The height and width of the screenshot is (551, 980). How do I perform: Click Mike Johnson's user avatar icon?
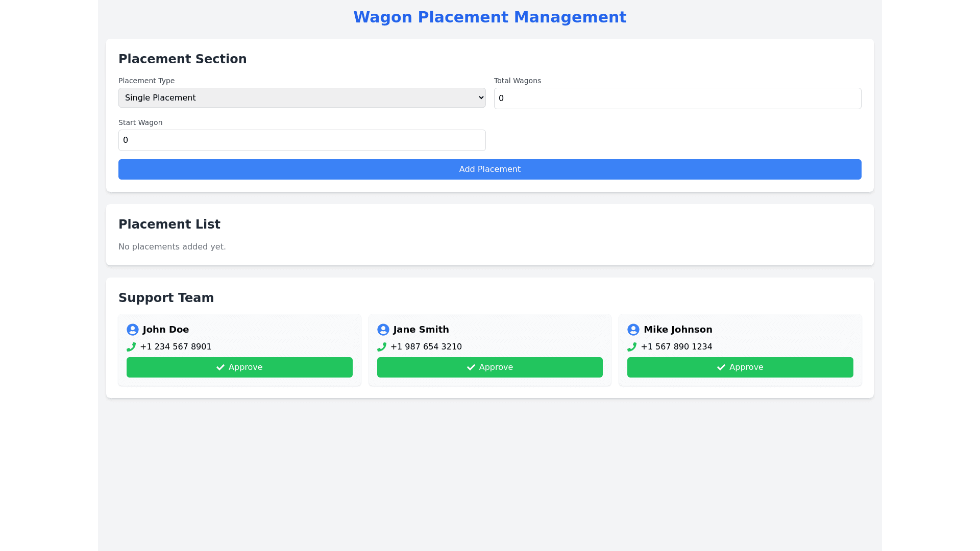[x=633, y=330]
